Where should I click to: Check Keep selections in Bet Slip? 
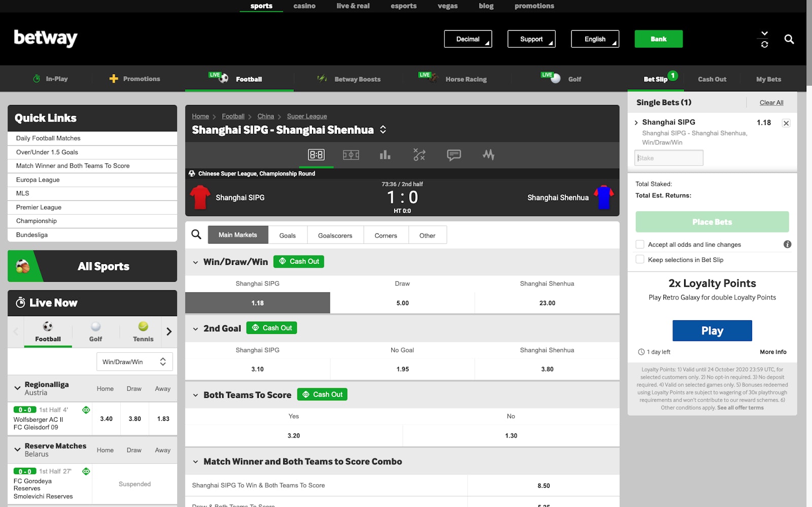point(640,259)
